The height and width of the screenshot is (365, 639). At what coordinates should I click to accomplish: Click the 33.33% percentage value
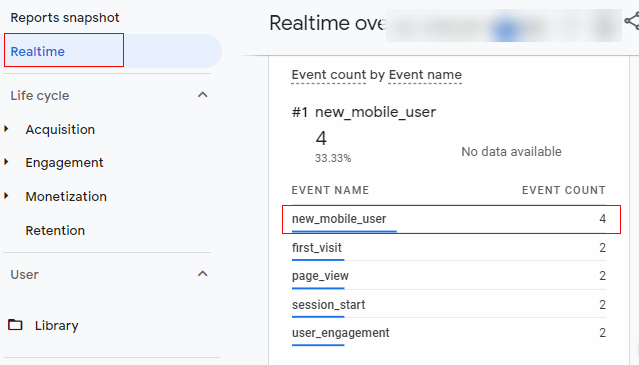(x=333, y=158)
